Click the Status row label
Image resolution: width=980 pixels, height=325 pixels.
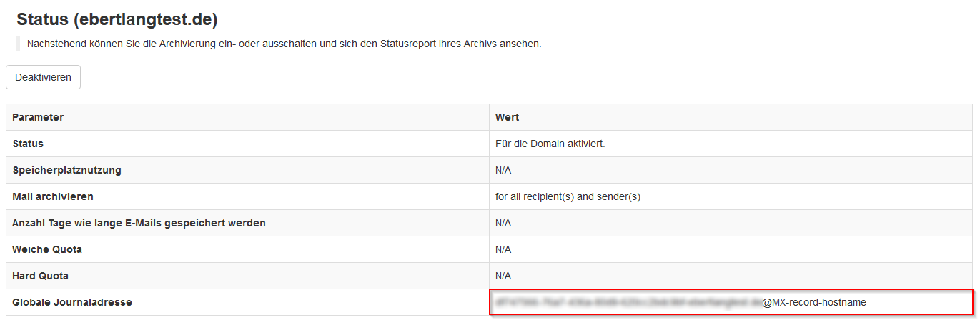(28, 144)
